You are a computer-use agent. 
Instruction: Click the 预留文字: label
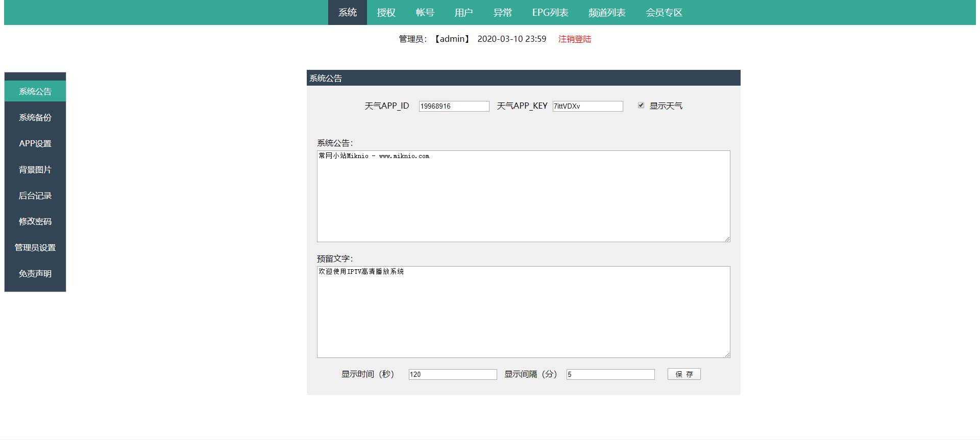click(x=335, y=258)
